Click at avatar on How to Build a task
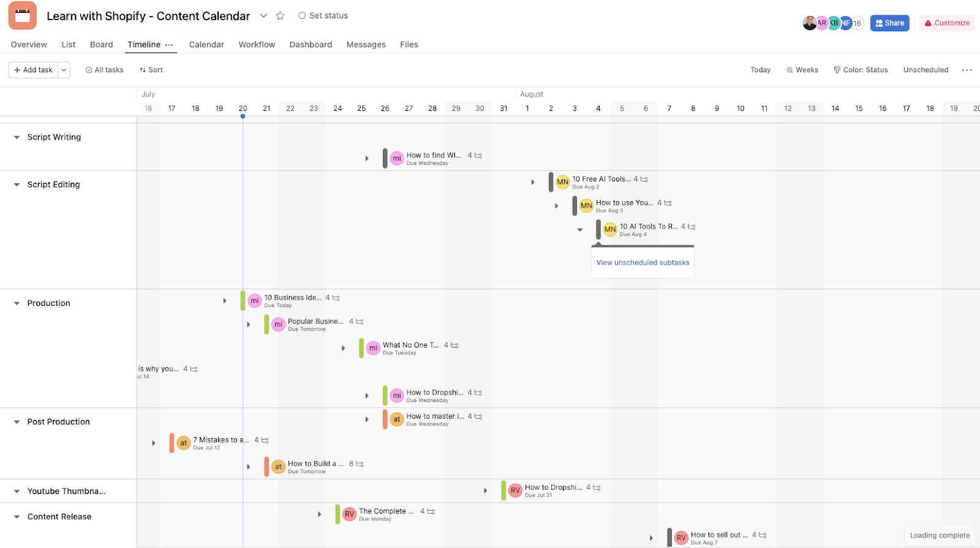Image resolution: width=980 pixels, height=548 pixels. coord(278,466)
